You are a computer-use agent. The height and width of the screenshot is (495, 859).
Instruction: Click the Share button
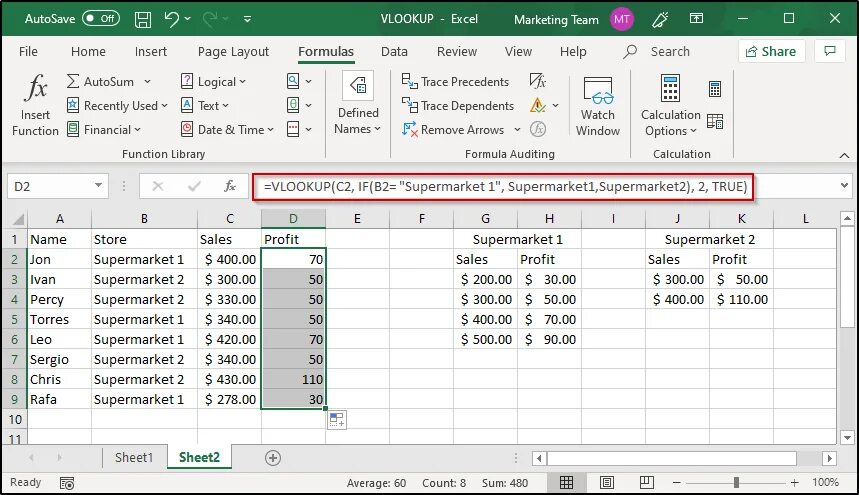coord(771,51)
